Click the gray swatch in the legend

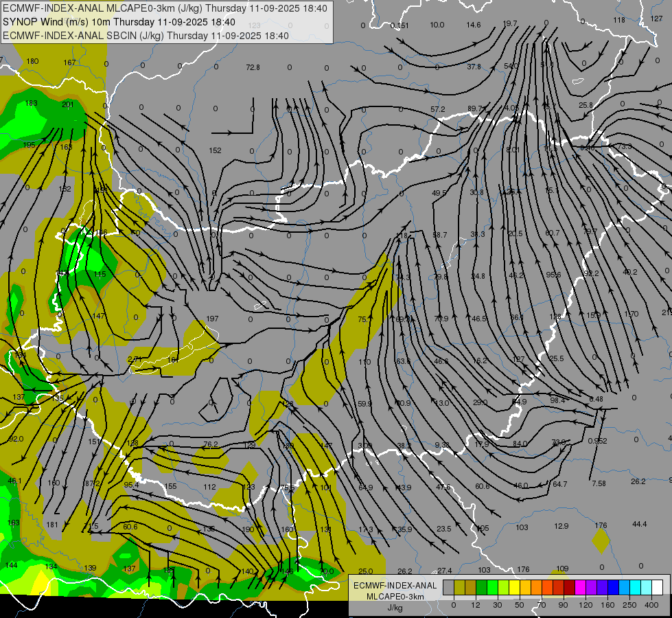(x=448, y=587)
